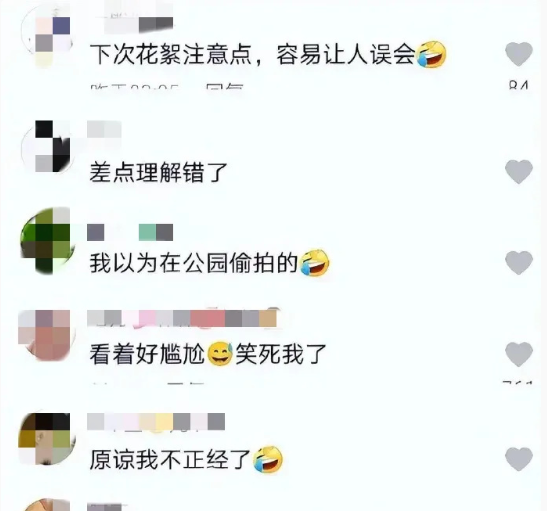Open username above '下次花絮注意点'

tap(138, 24)
